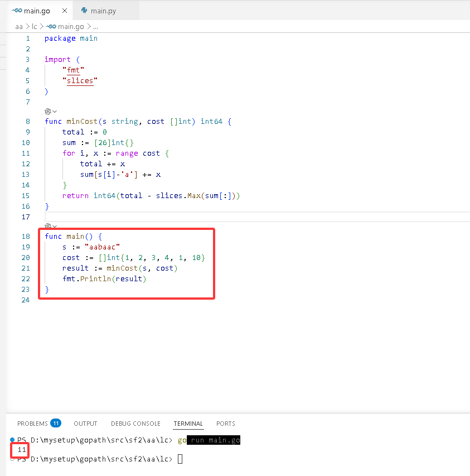Image resolution: width=470 pixels, height=476 pixels.
Task: Click the "slices" import string
Action: pos(80,81)
